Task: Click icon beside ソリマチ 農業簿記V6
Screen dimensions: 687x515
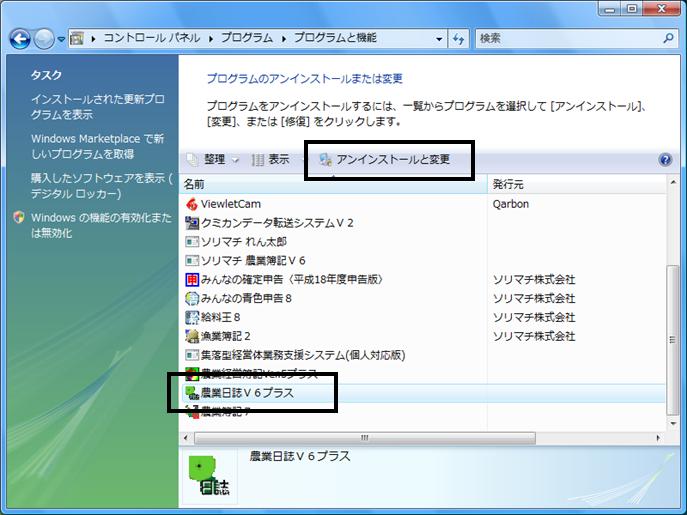Action: pos(191,261)
